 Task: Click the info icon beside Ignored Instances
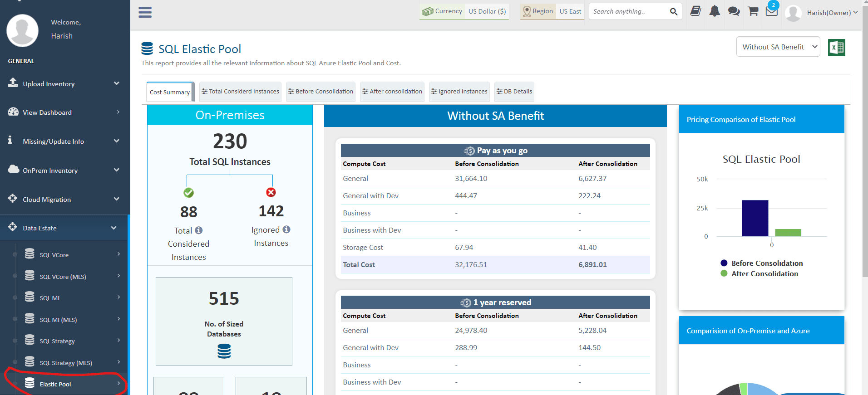[x=286, y=229]
